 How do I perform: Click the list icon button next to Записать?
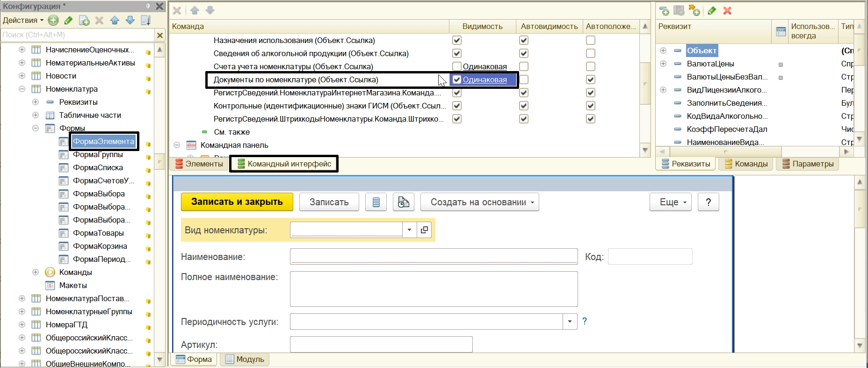tap(376, 202)
